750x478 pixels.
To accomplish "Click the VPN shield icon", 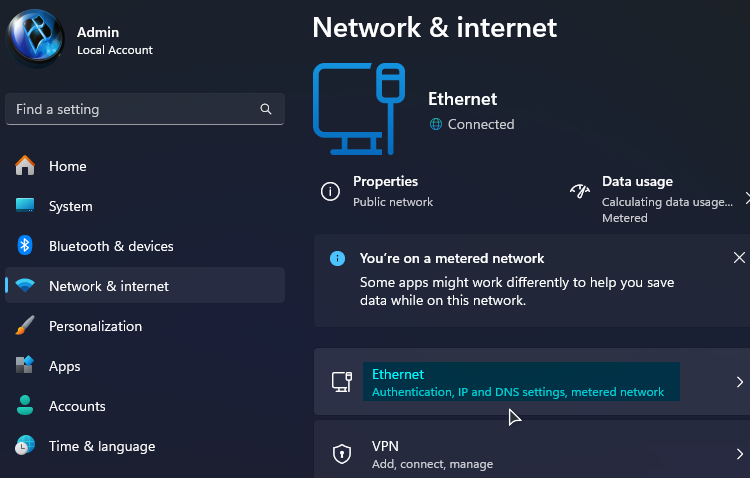I will click(342, 454).
